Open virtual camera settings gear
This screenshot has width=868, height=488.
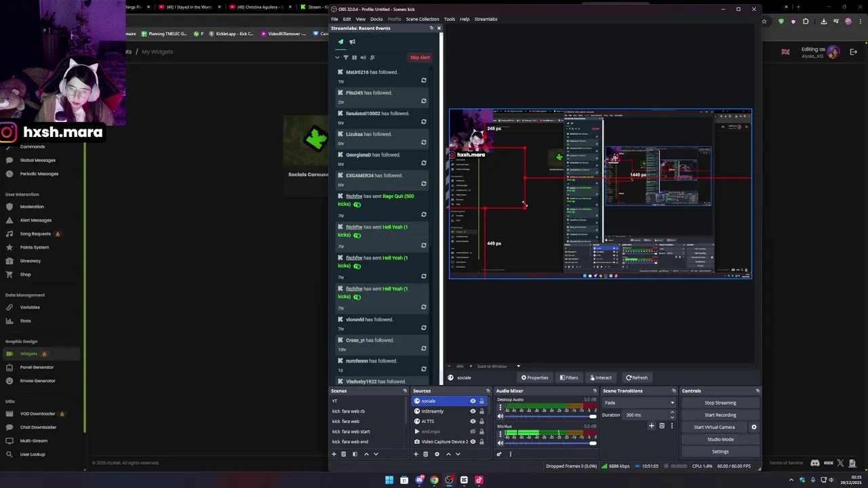(x=753, y=427)
